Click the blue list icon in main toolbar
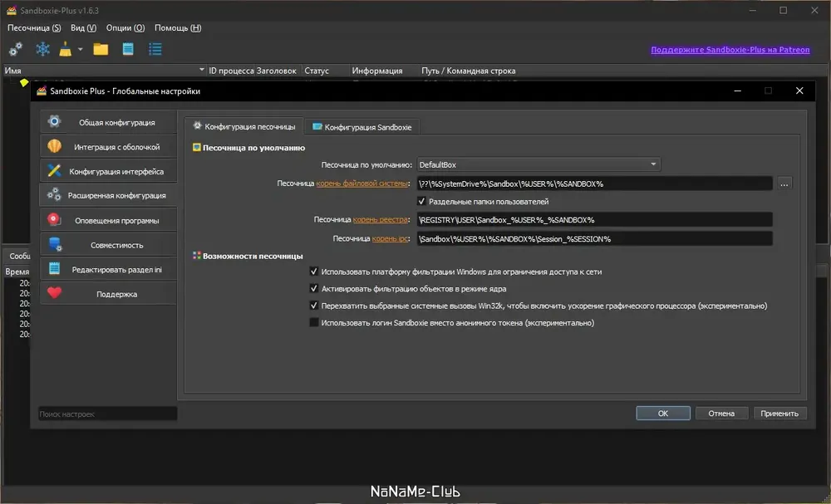This screenshot has height=504, width=831. tap(155, 49)
